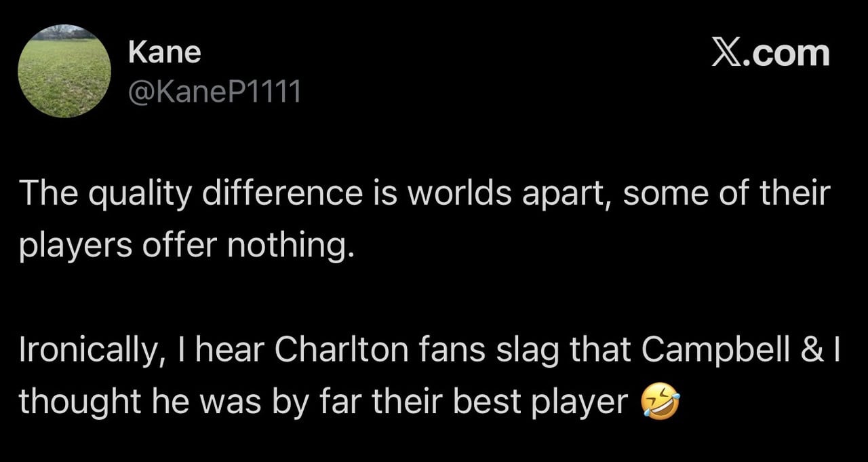
Task: Open Kane's grass field profile picture
Action: (64, 71)
